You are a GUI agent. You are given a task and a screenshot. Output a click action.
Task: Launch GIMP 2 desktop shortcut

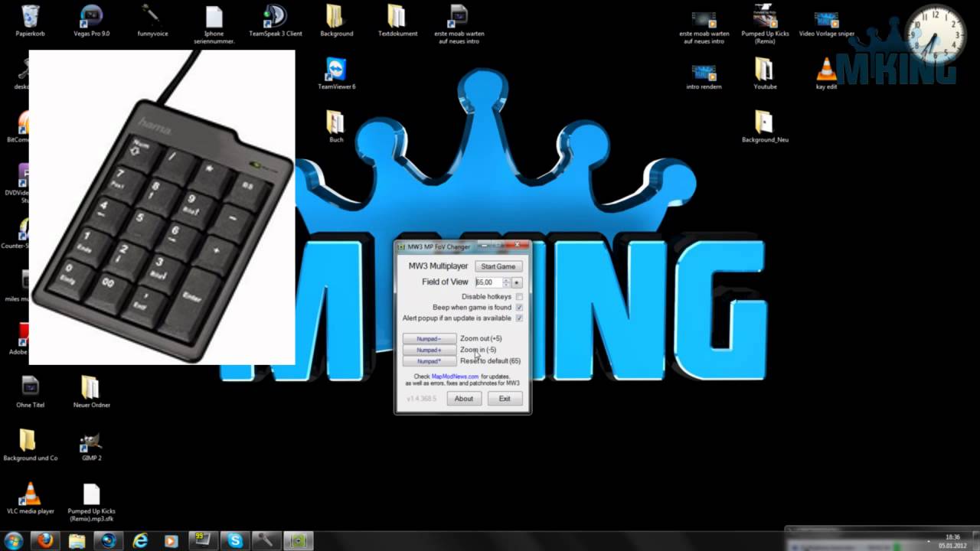click(91, 447)
